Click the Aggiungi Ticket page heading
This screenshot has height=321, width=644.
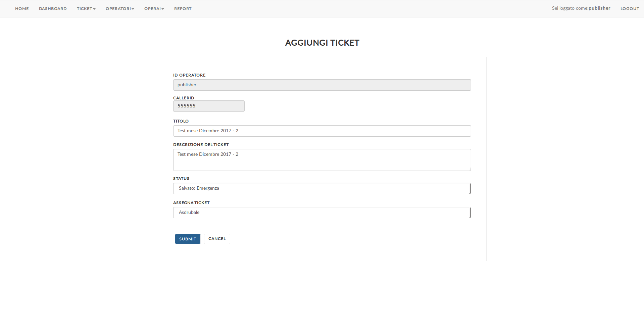click(x=322, y=43)
